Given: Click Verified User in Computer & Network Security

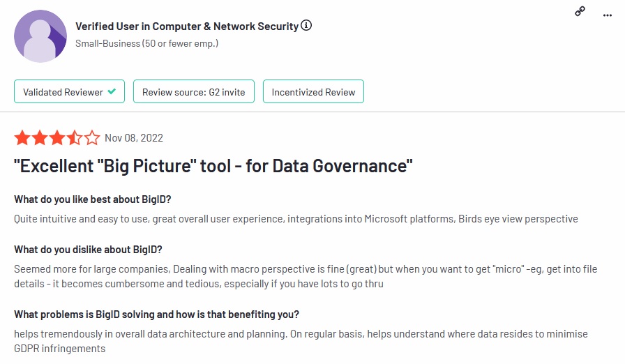Looking at the screenshot, I should point(186,26).
